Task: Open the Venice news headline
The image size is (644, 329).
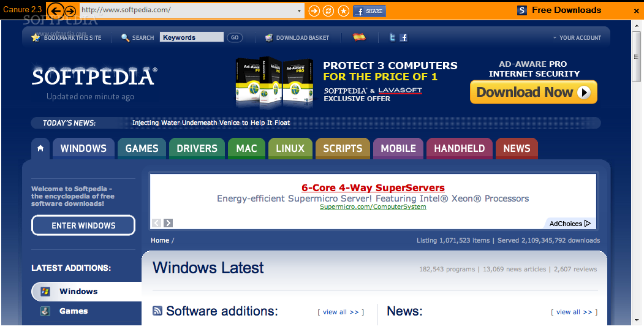Action: pos(211,123)
